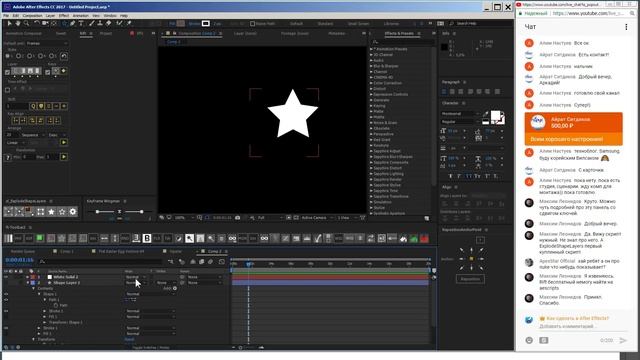
Task: Select the Clone Stamp tool
Action: pos(100,24)
